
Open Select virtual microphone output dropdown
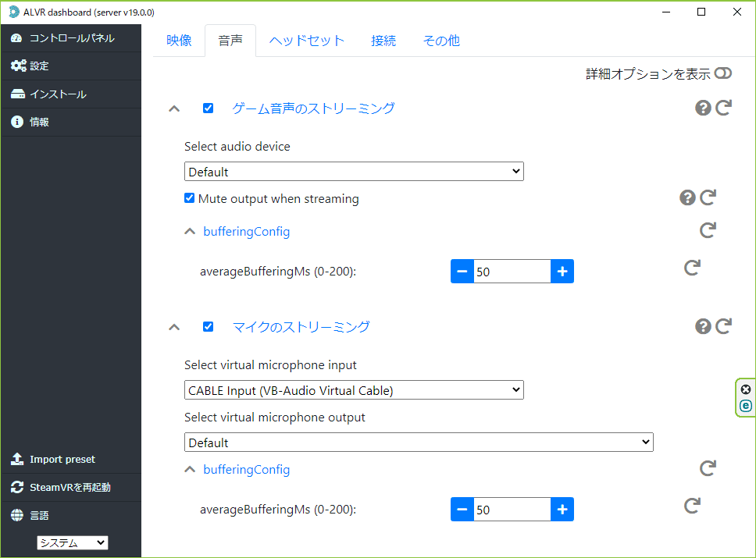419,442
